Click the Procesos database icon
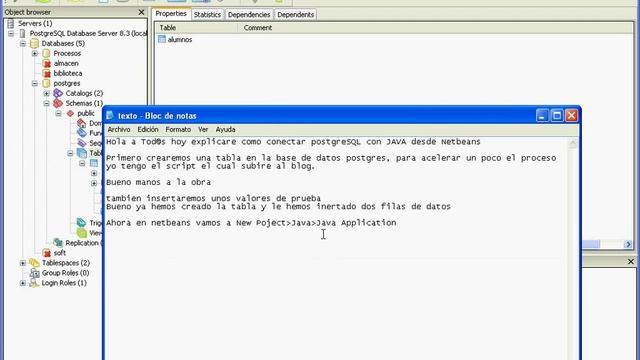 coord(47,53)
